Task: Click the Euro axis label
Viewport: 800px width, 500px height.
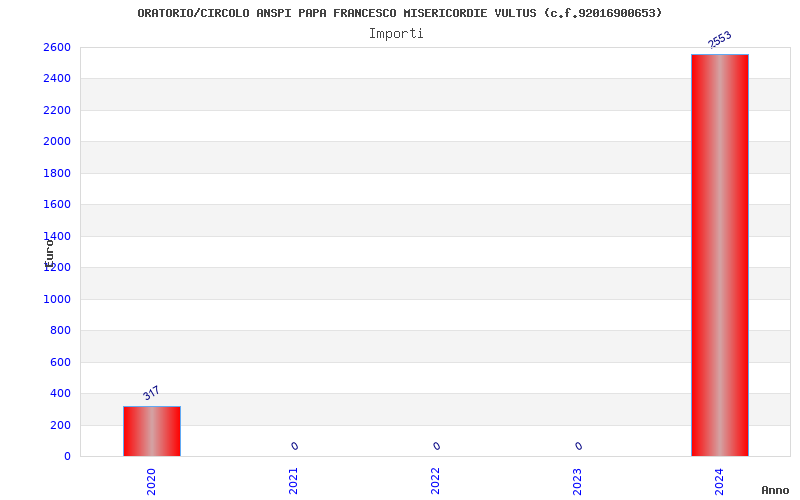Action: (x=49, y=254)
